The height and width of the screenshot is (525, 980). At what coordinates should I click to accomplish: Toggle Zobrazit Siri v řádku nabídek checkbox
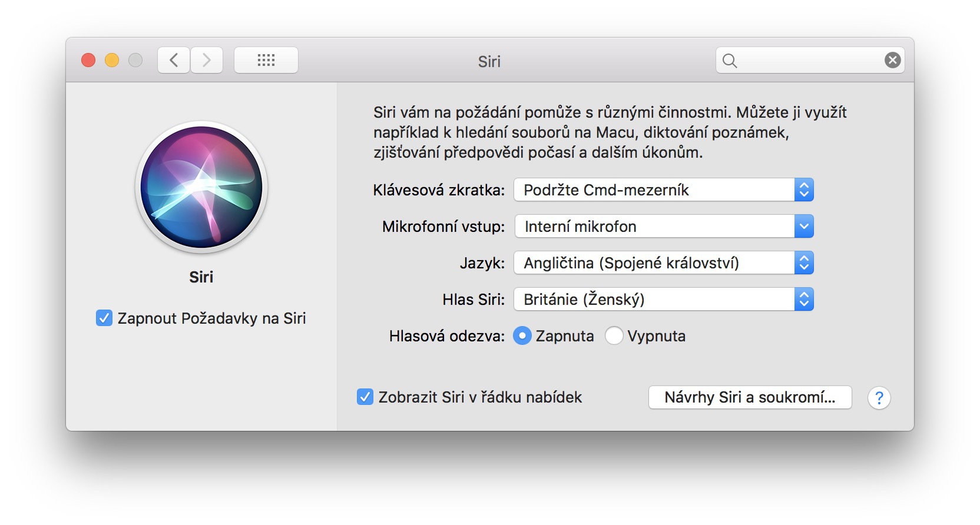365,397
